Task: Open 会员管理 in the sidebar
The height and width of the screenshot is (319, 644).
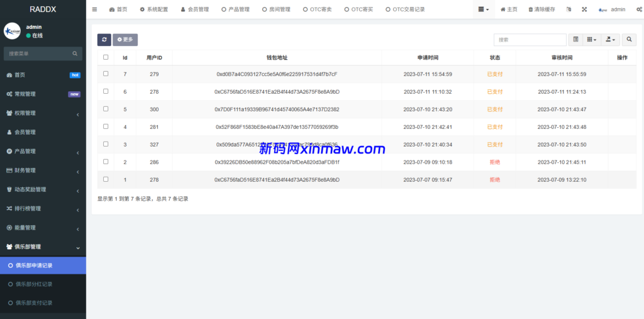Action: 43,132
